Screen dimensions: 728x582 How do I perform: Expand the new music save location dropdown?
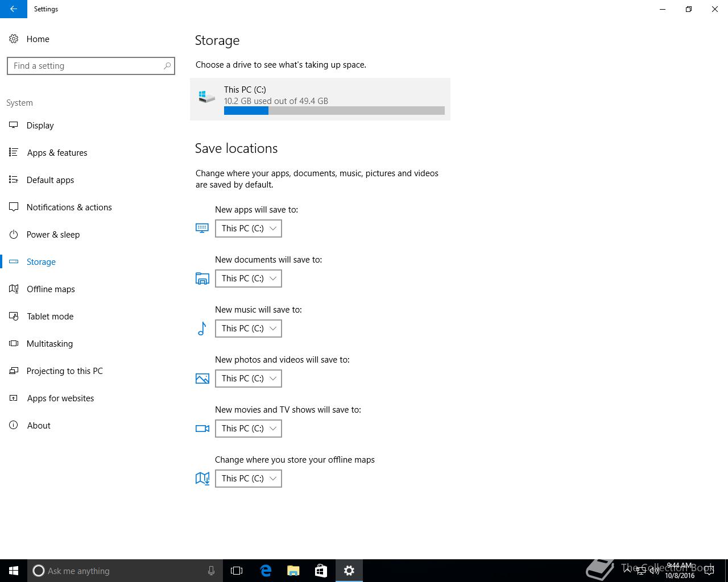249,329
